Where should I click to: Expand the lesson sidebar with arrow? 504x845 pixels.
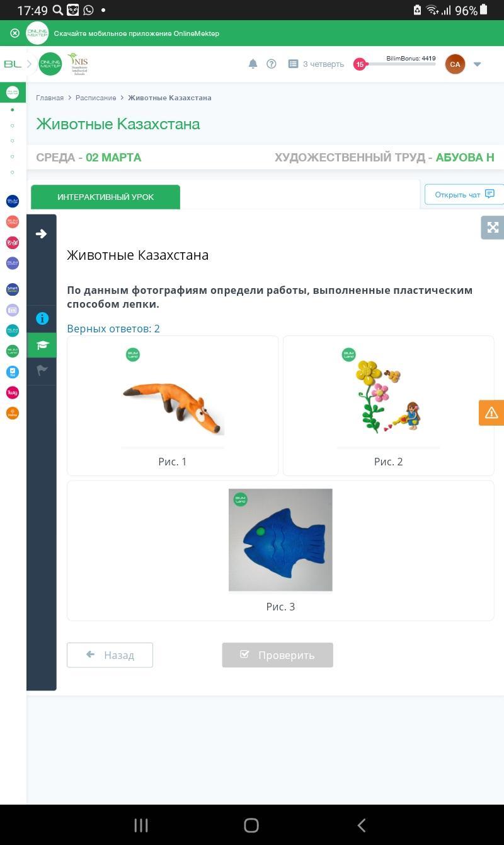click(42, 234)
